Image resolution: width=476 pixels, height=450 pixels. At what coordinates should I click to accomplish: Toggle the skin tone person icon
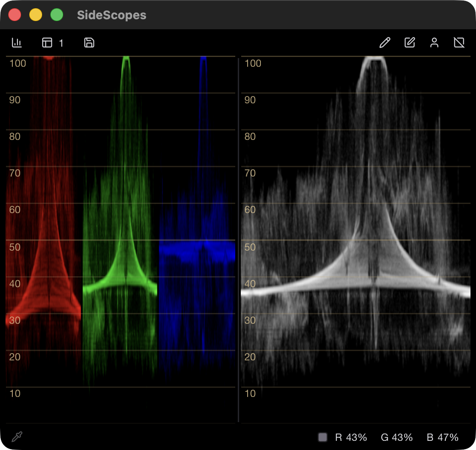pyautogui.click(x=434, y=43)
